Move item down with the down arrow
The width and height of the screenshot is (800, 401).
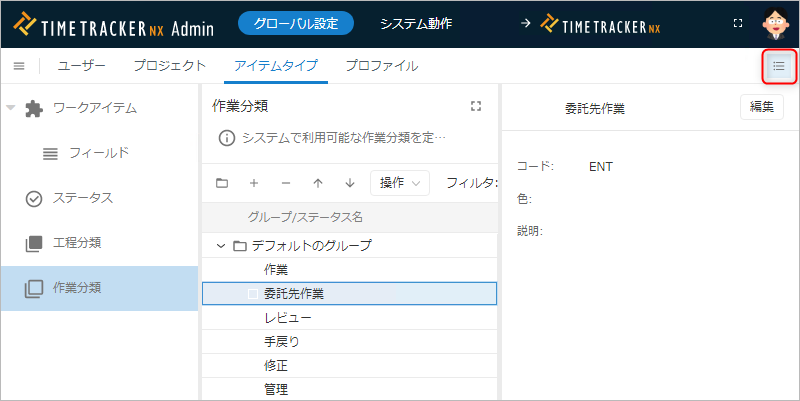[349, 183]
